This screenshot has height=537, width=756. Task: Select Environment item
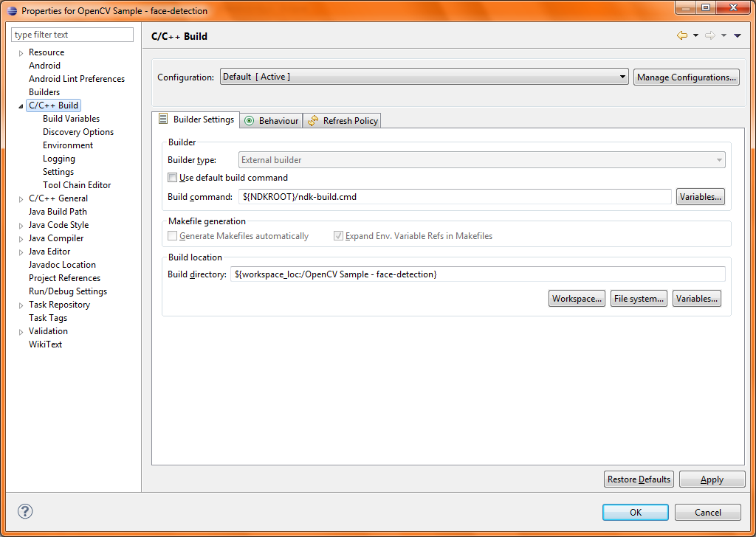coord(68,145)
